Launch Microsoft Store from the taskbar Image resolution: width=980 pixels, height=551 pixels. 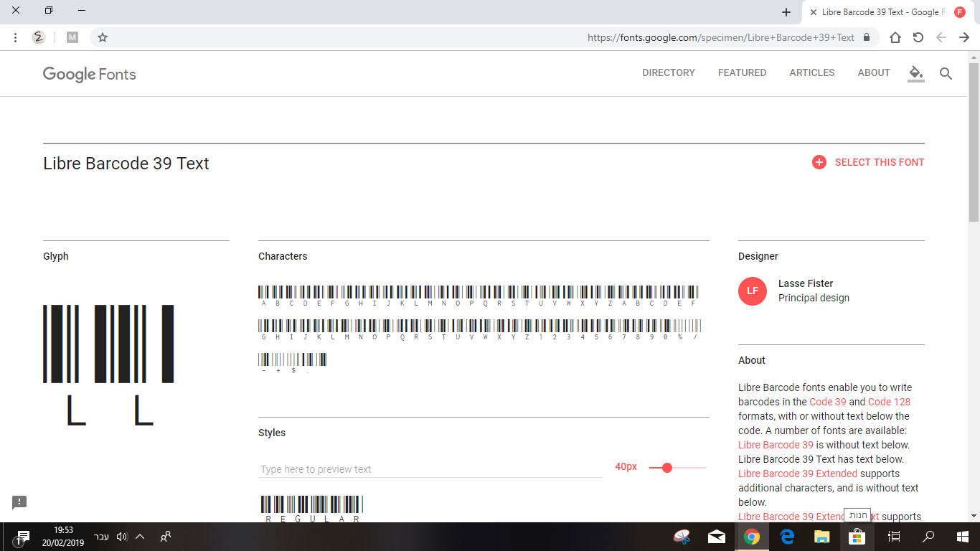[x=857, y=537]
